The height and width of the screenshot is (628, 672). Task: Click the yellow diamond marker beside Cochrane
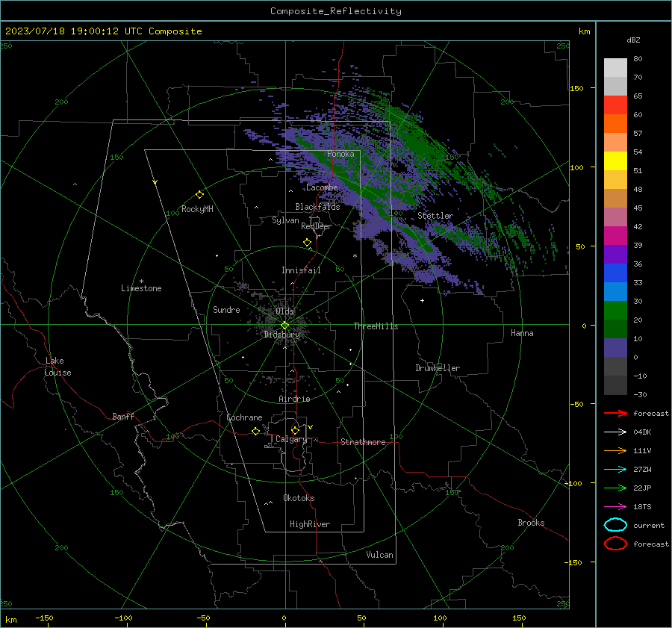256,432
